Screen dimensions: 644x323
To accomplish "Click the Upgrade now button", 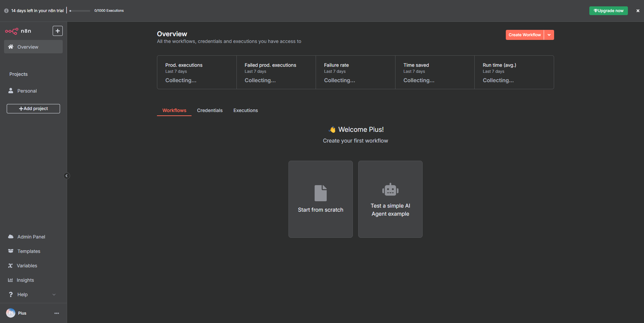I will point(608,11).
